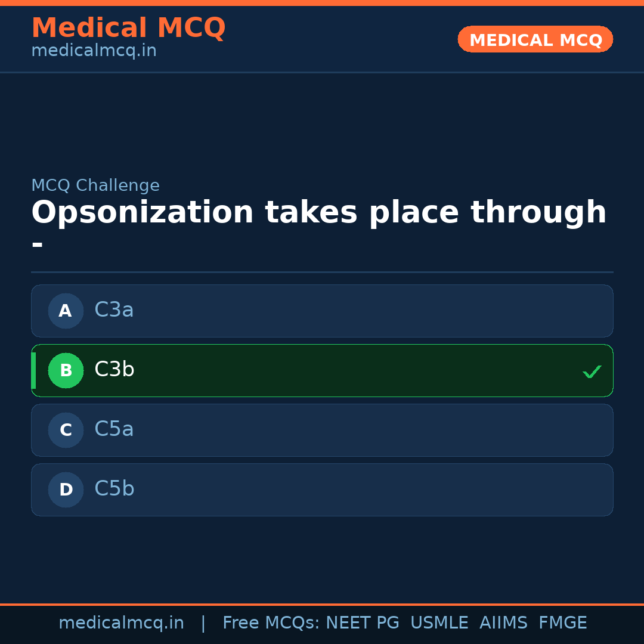Click medicalmcq.in in the footer
The height and width of the screenshot is (644, 644).
coord(122,622)
